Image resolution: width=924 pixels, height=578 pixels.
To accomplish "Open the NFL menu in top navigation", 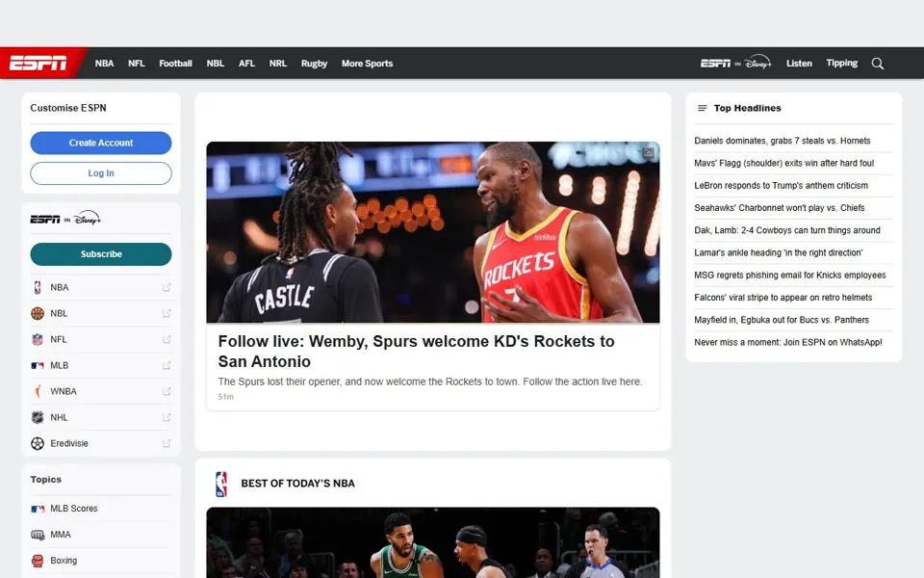I will (x=136, y=64).
